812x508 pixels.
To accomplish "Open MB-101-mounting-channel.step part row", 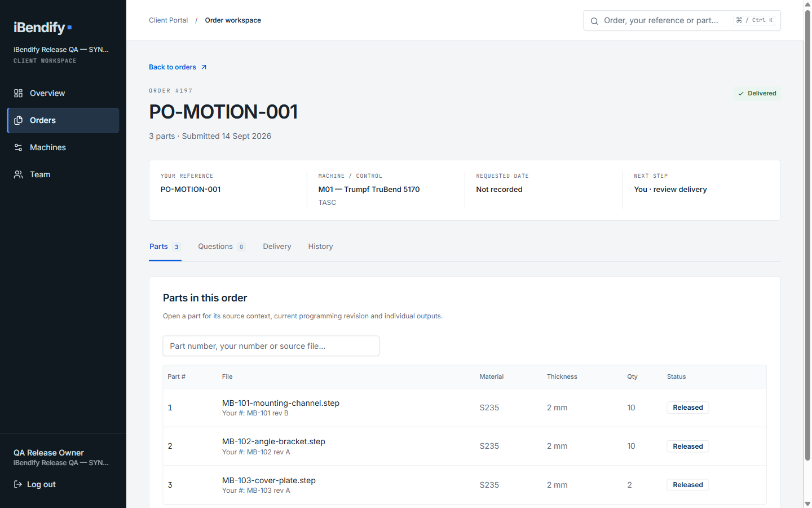I will [465, 408].
